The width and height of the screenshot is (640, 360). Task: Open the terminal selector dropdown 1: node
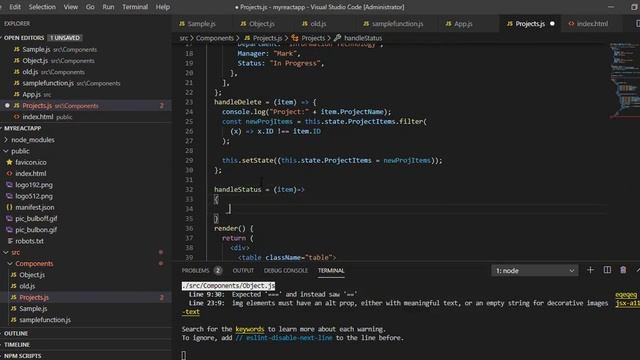[535, 271]
